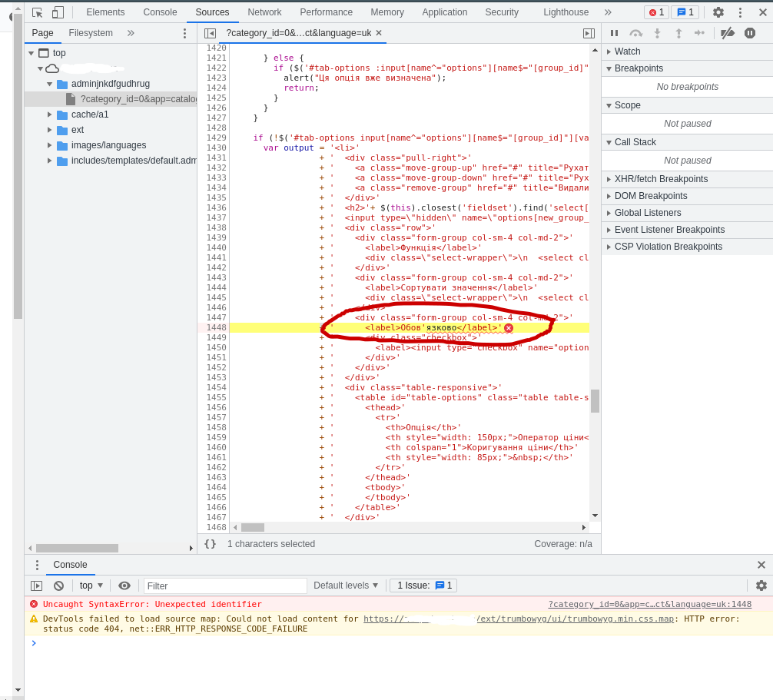Image resolution: width=773 pixels, height=700 pixels.
Task: Click the 1 Issue button
Action: (423, 586)
